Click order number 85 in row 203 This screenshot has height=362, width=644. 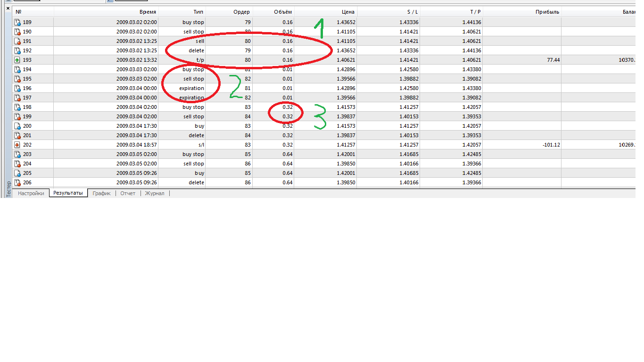pos(248,154)
